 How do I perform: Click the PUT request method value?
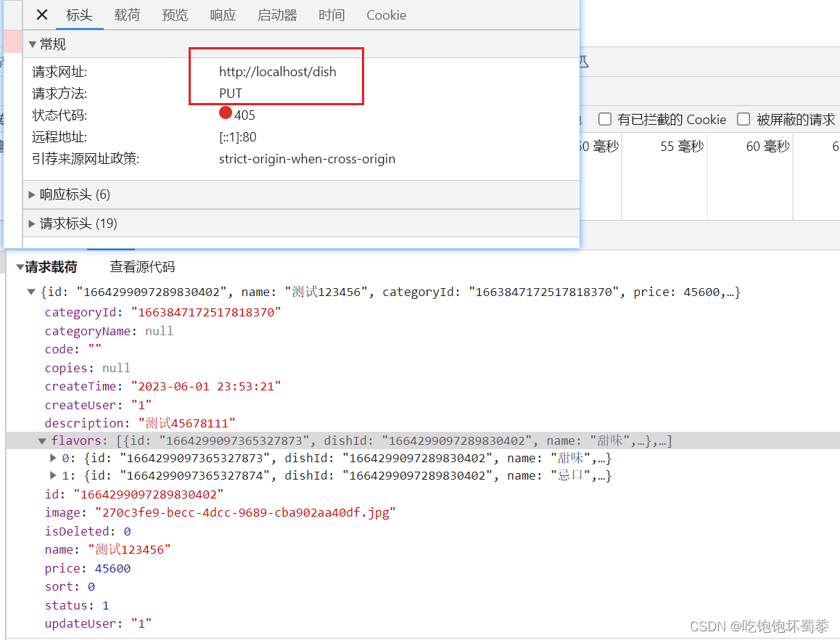231,94
